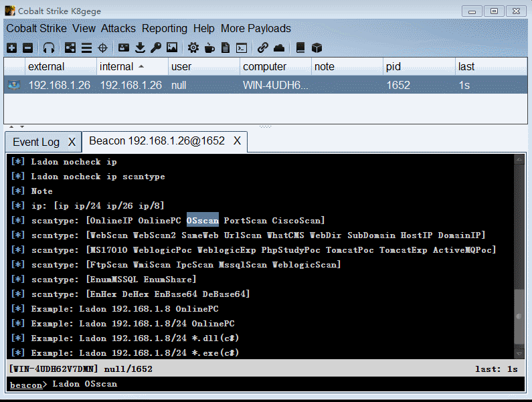Toggle the internal column sort arrow

point(141,66)
